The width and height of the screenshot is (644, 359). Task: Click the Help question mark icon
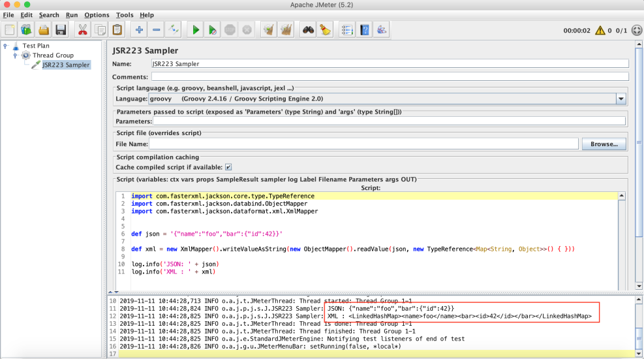pyautogui.click(x=364, y=29)
